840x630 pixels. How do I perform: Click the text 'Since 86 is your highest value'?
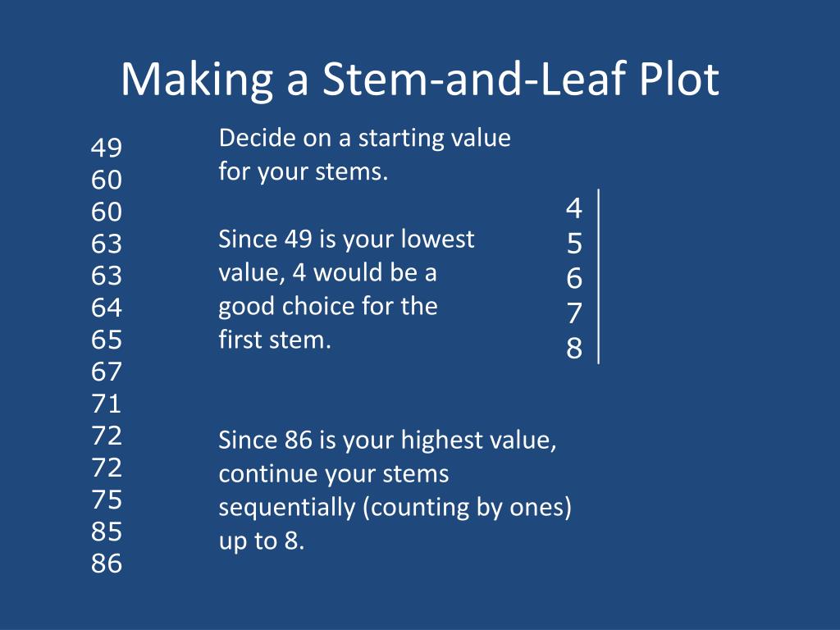click(387, 441)
